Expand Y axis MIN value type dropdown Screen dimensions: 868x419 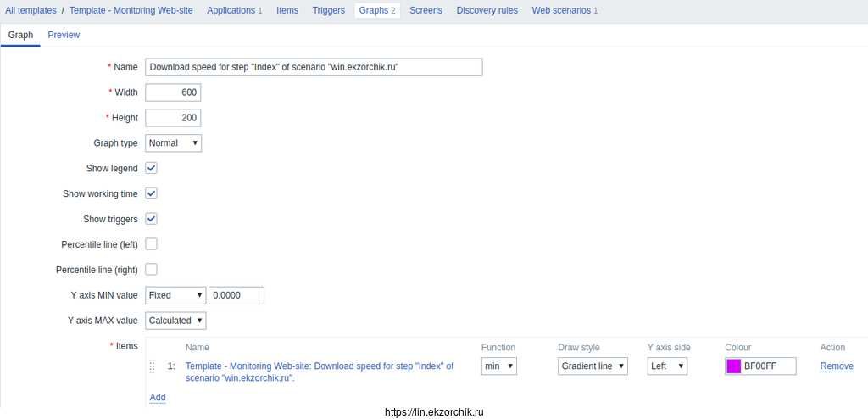tap(175, 295)
